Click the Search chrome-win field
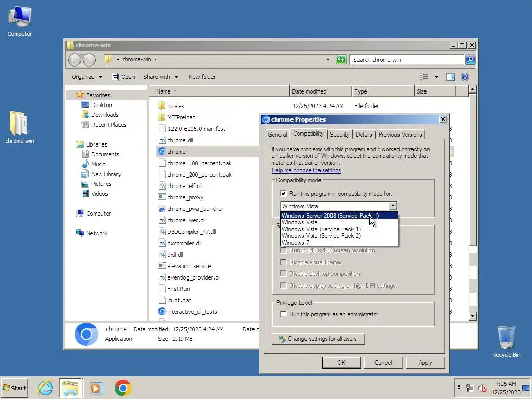Viewport: 532px width, 399px height. click(406, 60)
